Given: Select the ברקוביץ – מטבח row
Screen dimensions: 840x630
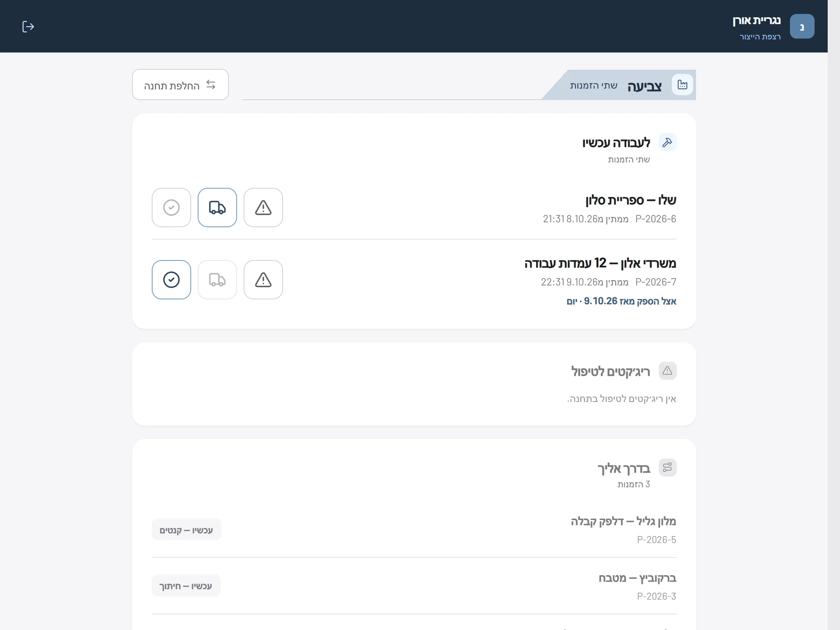Looking at the screenshot, I should click(x=414, y=586).
